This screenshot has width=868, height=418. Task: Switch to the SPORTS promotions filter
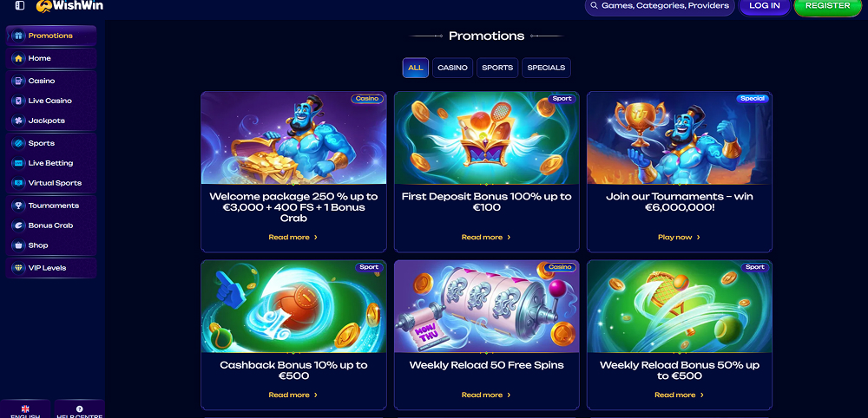(497, 68)
